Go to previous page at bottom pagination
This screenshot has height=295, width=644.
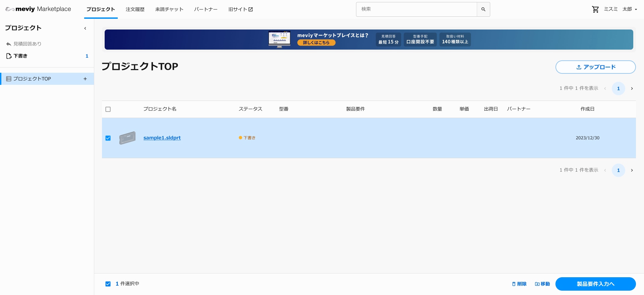pos(605,170)
